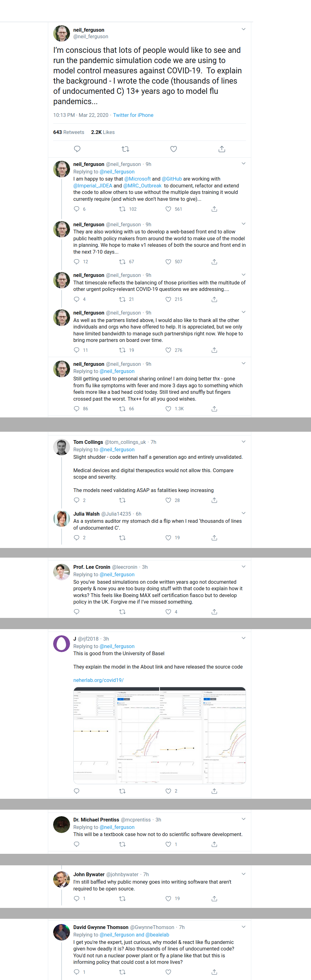Expand options chevron on David Gwynne Thomson's tweet

[244, 927]
